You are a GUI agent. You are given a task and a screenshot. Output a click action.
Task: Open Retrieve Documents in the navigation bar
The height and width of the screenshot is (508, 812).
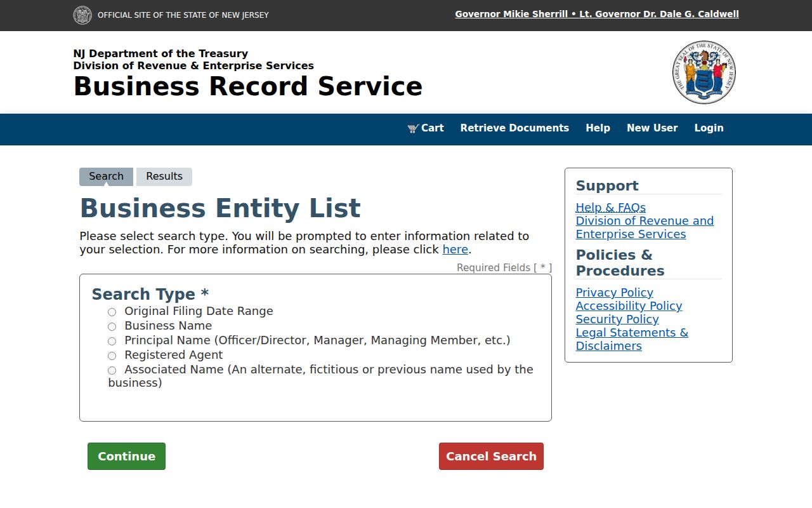point(514,128)
